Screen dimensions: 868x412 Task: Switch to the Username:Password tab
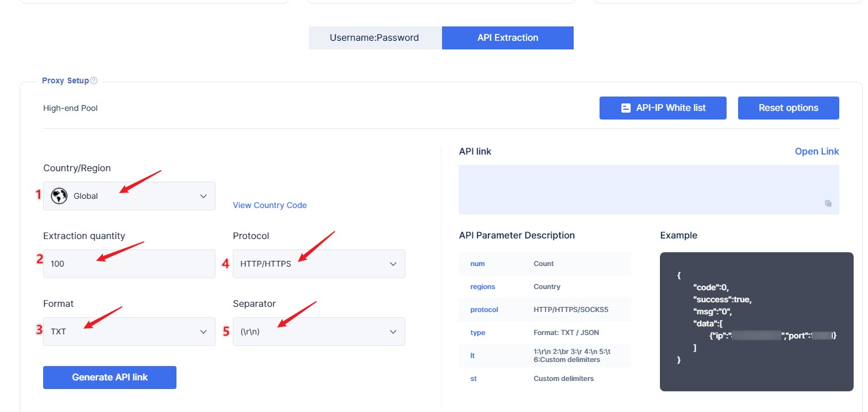pos(374,38)
